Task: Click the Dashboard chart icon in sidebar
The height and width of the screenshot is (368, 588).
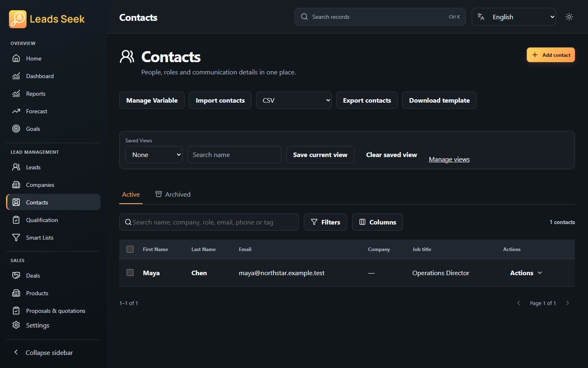Action: coord(16,76)
